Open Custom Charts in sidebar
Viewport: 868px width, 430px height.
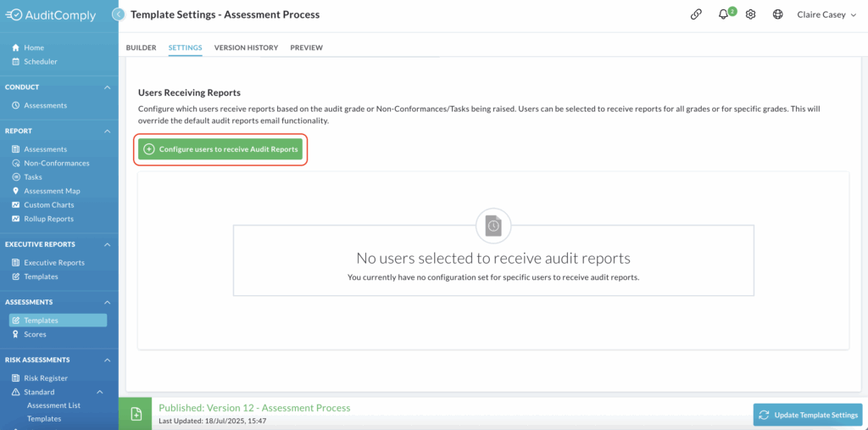pyautogui.click(x=48, y=204)
